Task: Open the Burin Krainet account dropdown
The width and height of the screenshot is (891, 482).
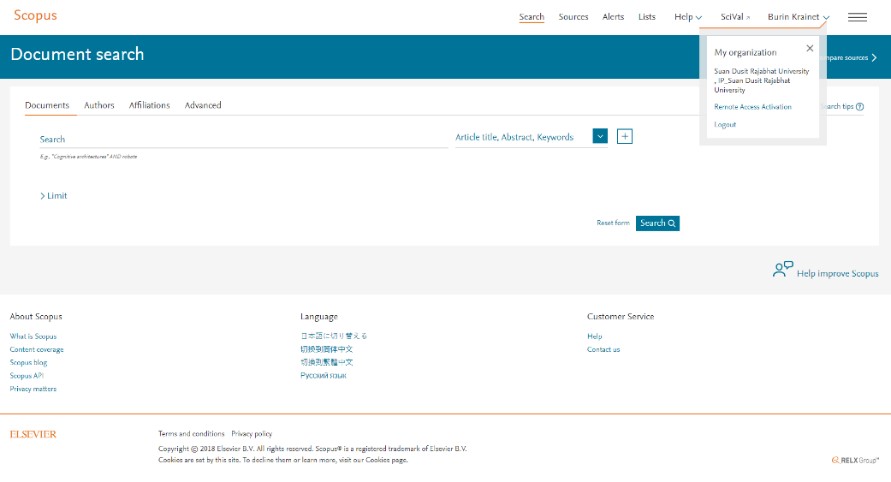Action: (798, 17)
